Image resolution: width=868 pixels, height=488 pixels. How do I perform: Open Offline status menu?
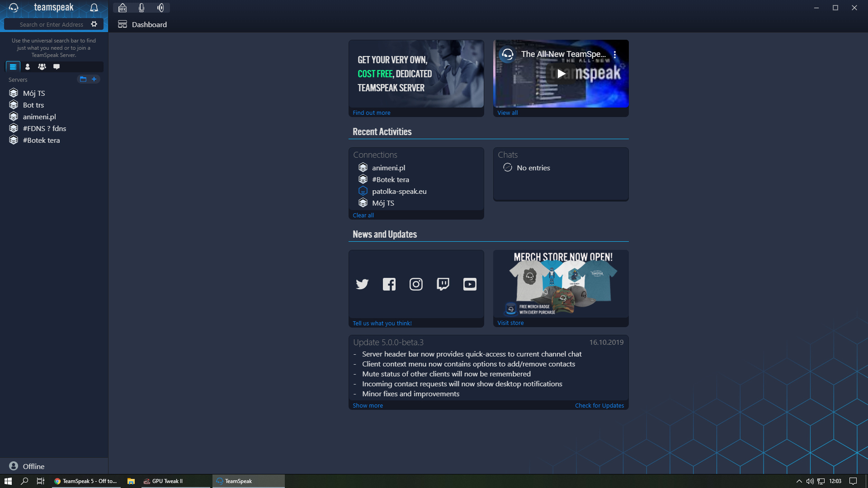pyautogui.click(x=27, y=466)
